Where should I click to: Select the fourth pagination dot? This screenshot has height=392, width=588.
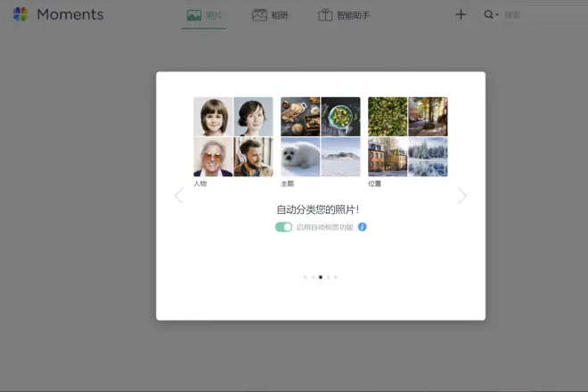pyautogui.click(x=328, y=277)
